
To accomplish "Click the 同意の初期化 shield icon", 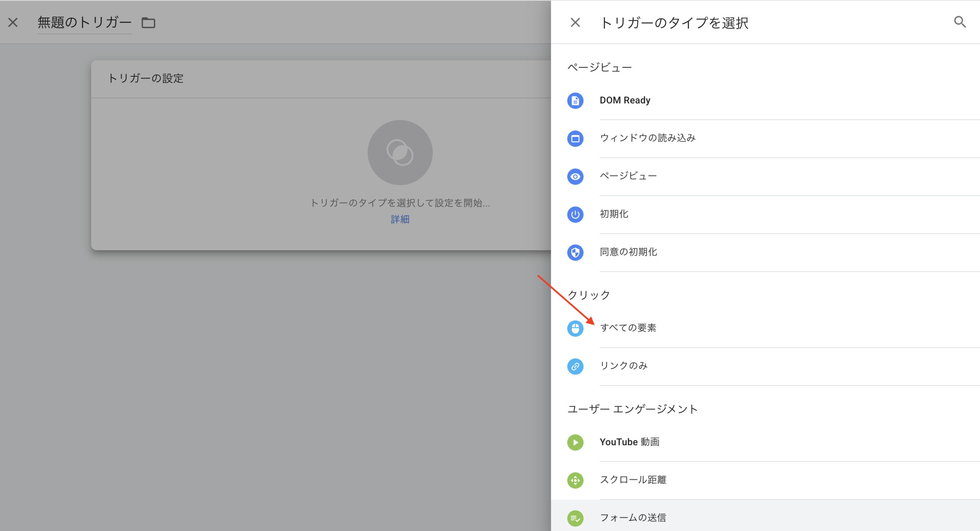I will [575, 252].
